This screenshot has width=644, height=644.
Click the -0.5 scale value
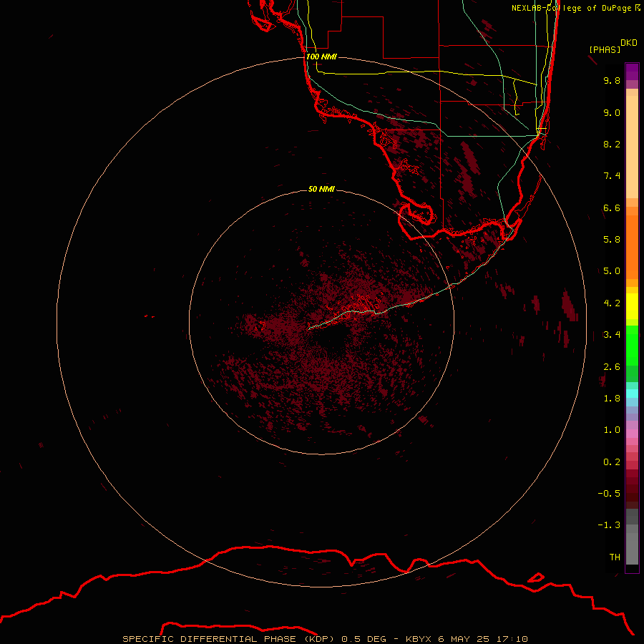(x=609, y=494)
